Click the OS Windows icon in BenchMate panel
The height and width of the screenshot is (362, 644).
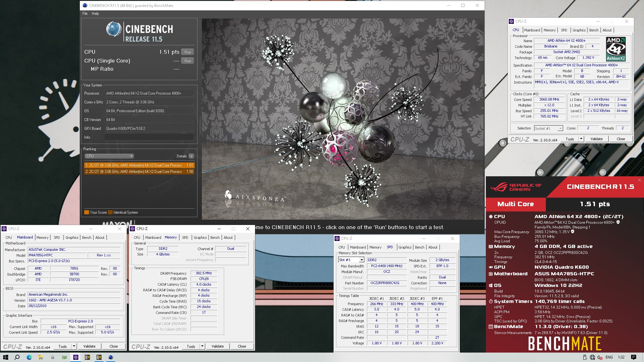coord(491,285)
